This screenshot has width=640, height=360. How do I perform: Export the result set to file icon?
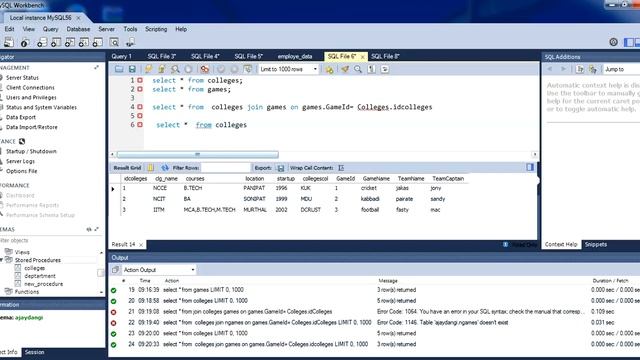click(x=281, y=168)
